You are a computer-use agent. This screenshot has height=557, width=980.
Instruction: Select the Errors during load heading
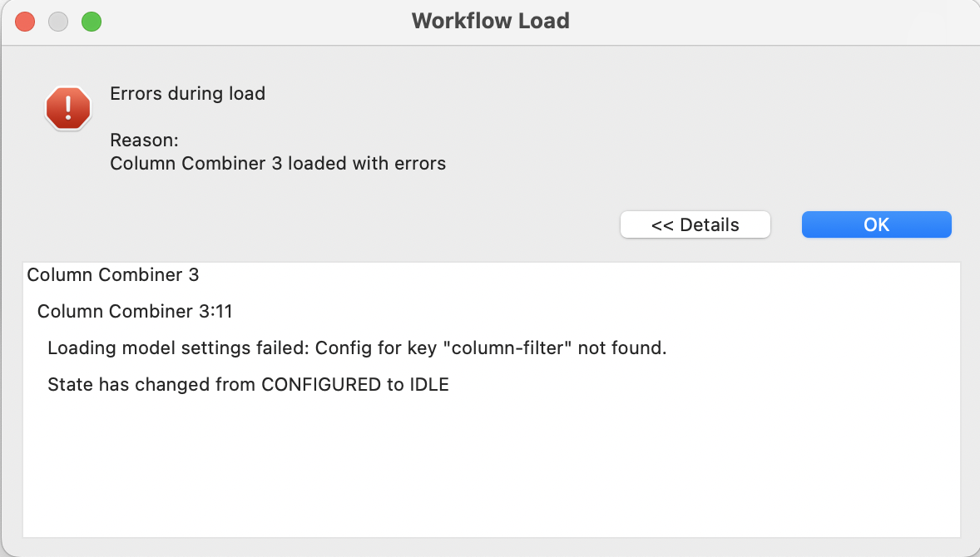(187, 93)
